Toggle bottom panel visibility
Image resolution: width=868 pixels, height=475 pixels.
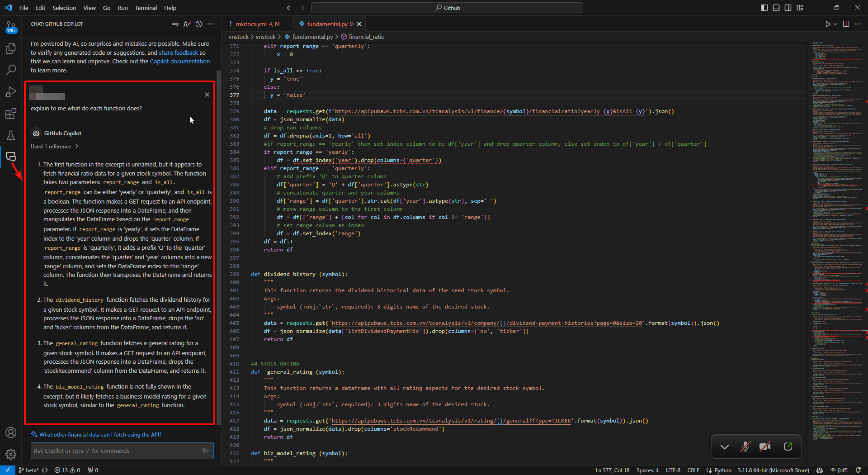click(x=776, y=8)
